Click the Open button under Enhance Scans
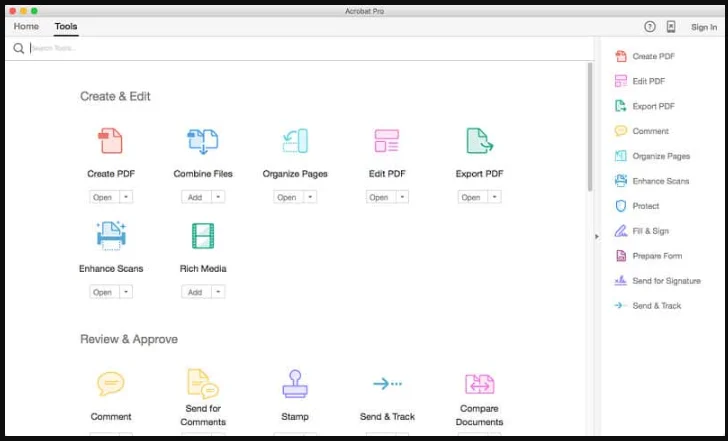Screen dimensions: 728x441 [104, 292]
